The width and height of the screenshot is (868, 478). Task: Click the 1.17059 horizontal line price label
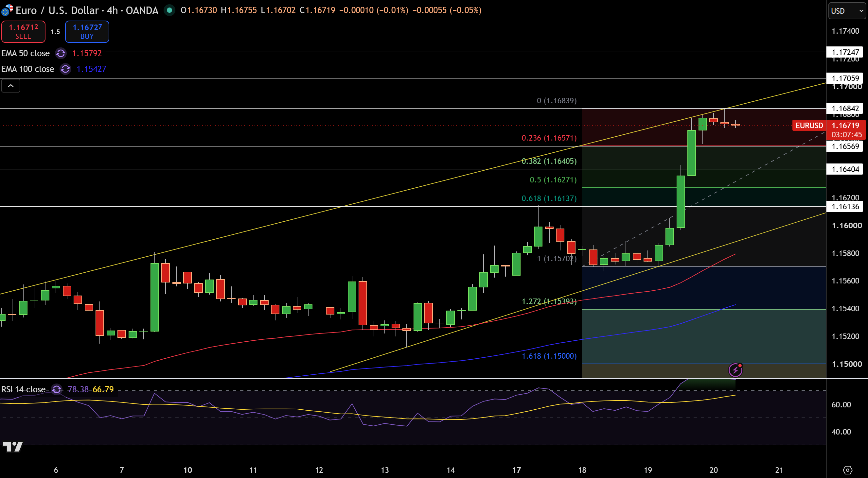point(845,78)
